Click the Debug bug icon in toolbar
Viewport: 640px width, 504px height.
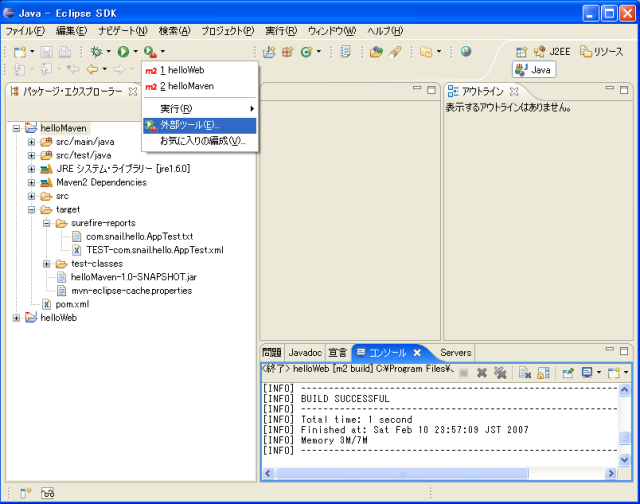click(x=97, y=51)
